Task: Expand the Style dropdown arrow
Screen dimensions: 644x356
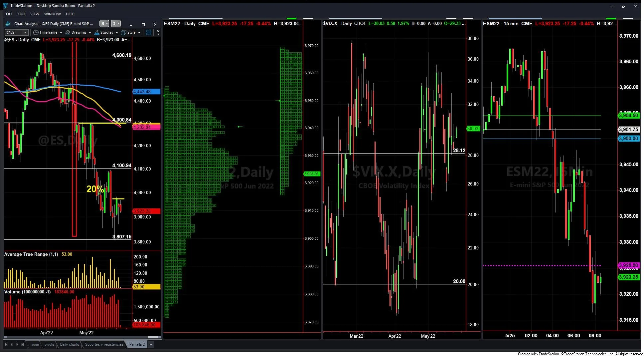Action: click(x=139, y=33)
